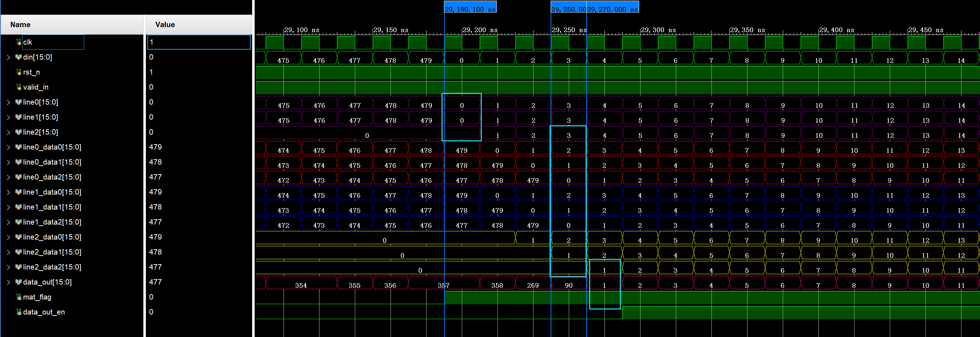
Task: Select the 29,250.00 ns cursor marker label
Action: (x=568, y=7)
